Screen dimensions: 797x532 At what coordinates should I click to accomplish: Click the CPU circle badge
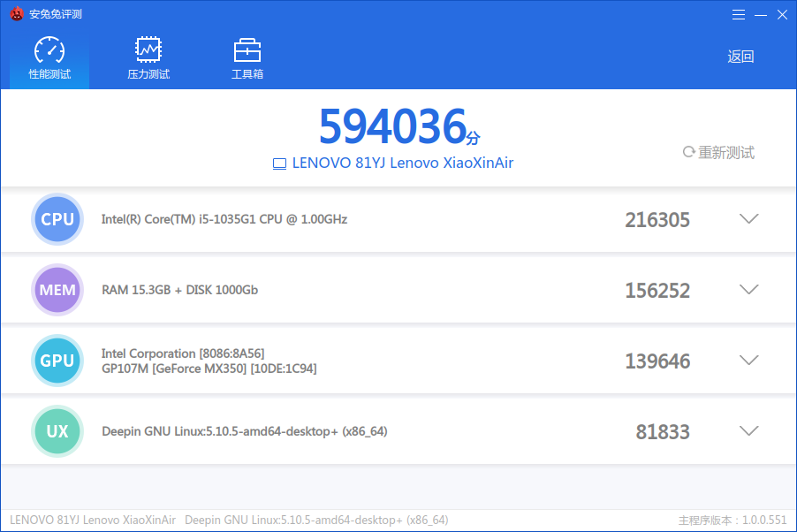point(57,219)
